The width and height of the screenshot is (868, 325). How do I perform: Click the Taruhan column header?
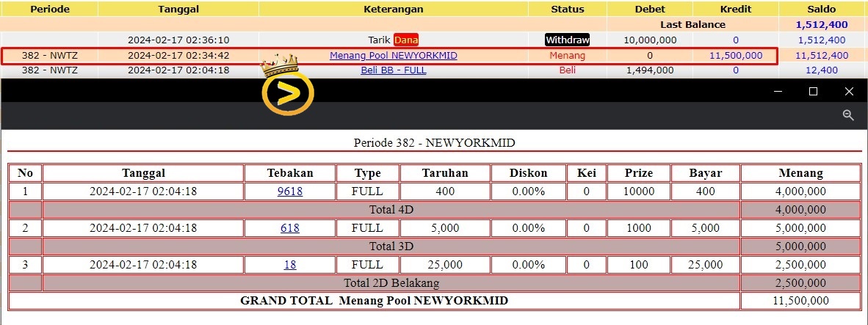click(445, 173)
